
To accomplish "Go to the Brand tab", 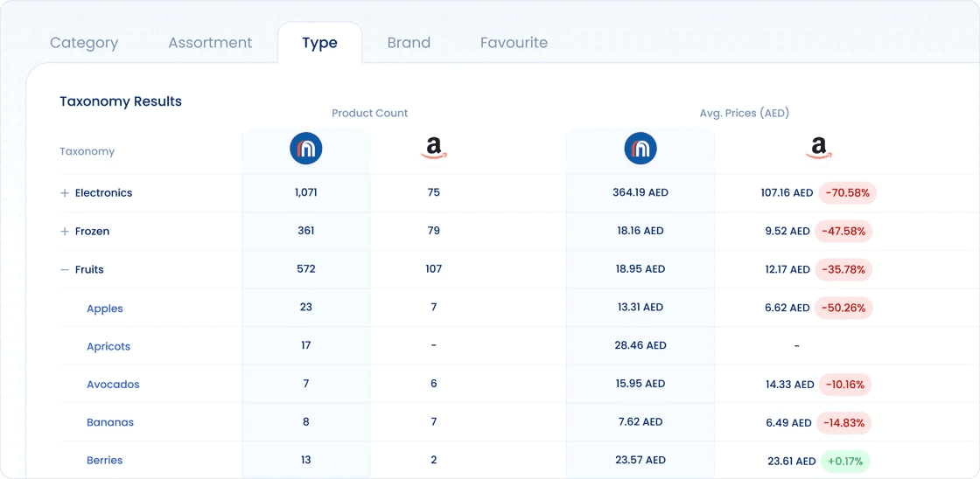I will (409, 43).
